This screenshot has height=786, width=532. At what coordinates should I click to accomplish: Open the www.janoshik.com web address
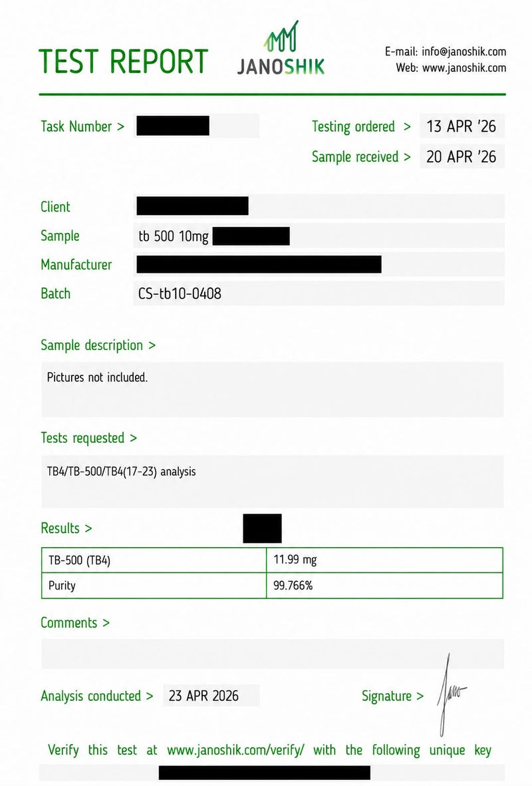point(464,68)
